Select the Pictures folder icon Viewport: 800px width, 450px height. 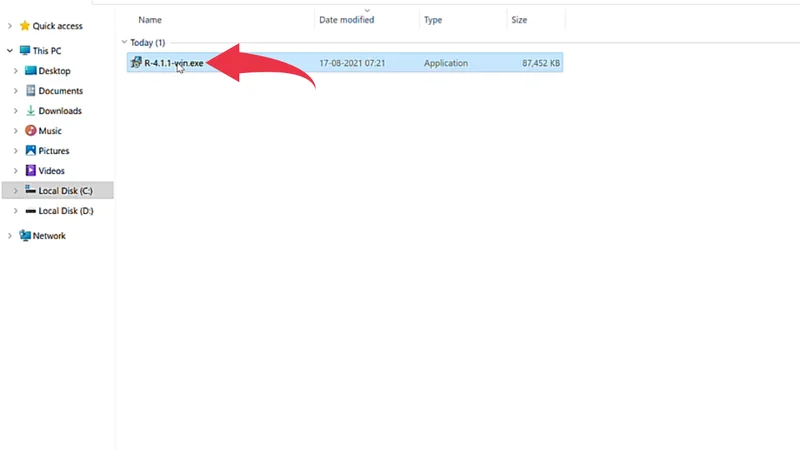30,151
